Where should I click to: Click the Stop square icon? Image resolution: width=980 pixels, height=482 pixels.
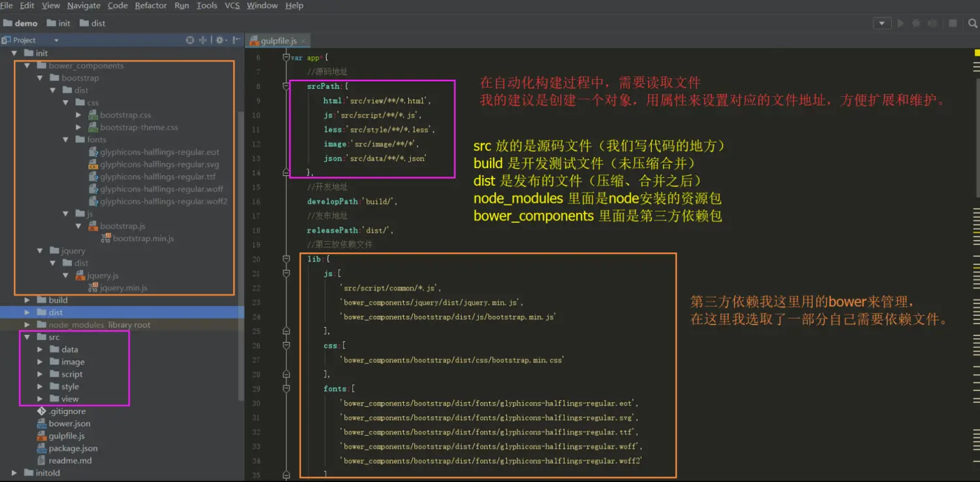coord(953,23)
